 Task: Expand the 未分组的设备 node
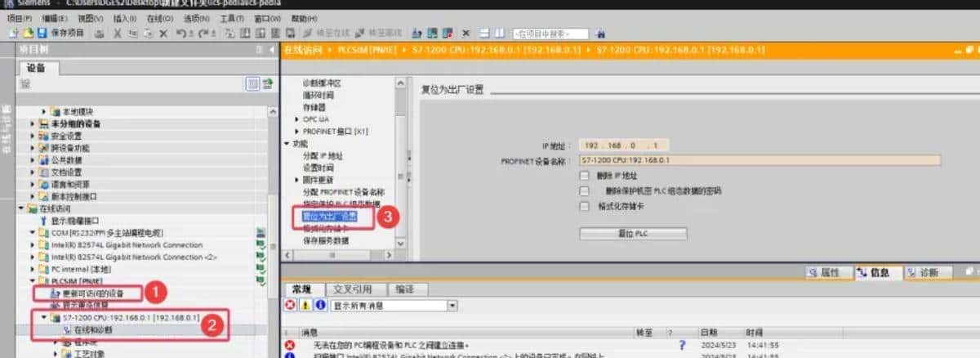click(33, 124)
